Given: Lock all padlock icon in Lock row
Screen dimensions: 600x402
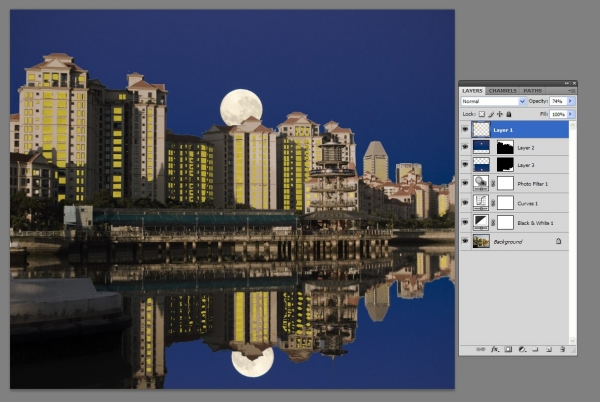Looking at the screenshot, I should point(509,114).
